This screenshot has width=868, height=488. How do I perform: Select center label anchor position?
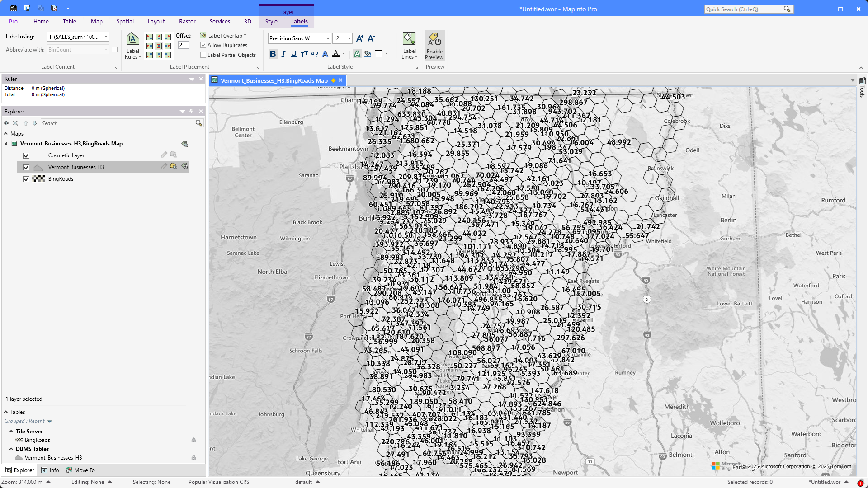[x=159, y=46]
